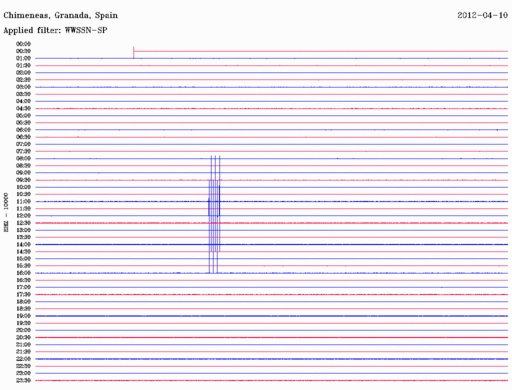The width and height of the screenshot is (512, 390).
Task: Select the 01:00 time label
Action: point(23,58)
